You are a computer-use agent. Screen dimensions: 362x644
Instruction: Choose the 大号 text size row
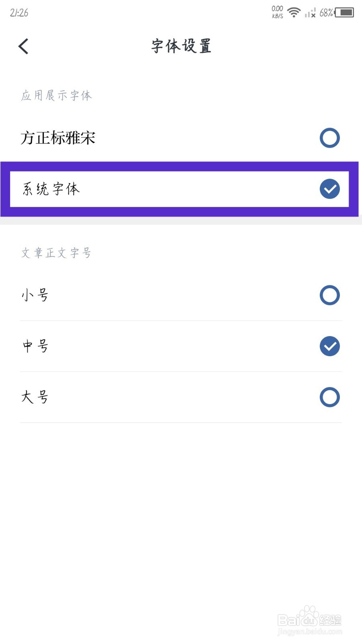181,397
